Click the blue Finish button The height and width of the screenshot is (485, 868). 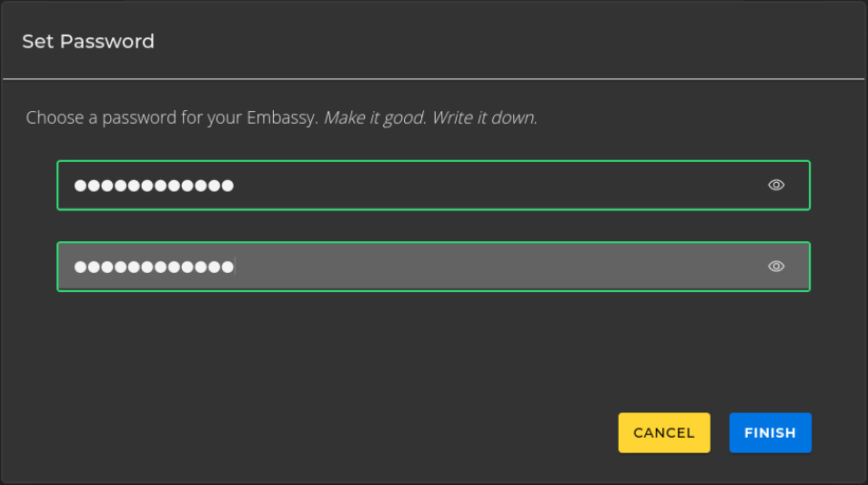(x=770, y=433)
